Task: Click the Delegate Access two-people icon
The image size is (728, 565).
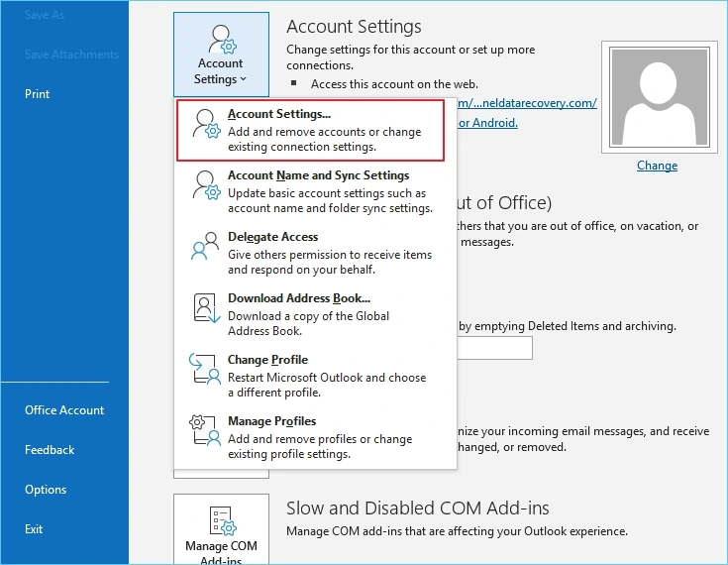Action: coord(205,246)
